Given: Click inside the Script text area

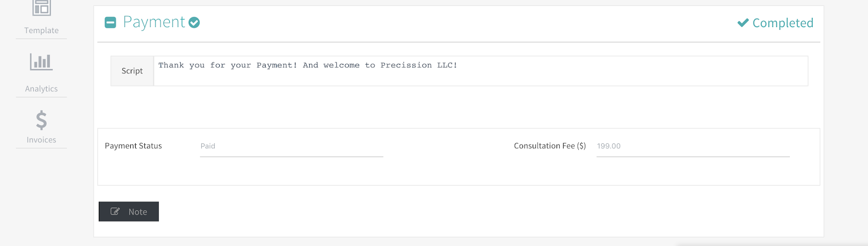Looking at the screenshot, I should click(x=481, y=71).
